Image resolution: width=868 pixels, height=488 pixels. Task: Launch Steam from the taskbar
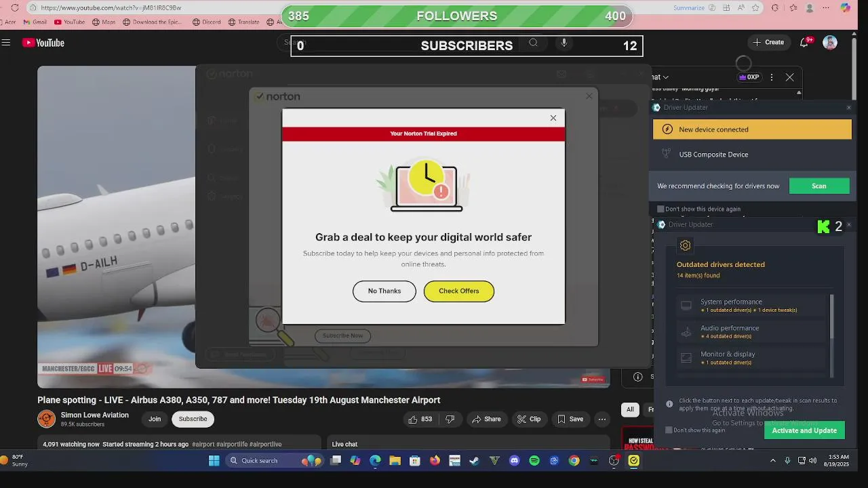point(475,461)
